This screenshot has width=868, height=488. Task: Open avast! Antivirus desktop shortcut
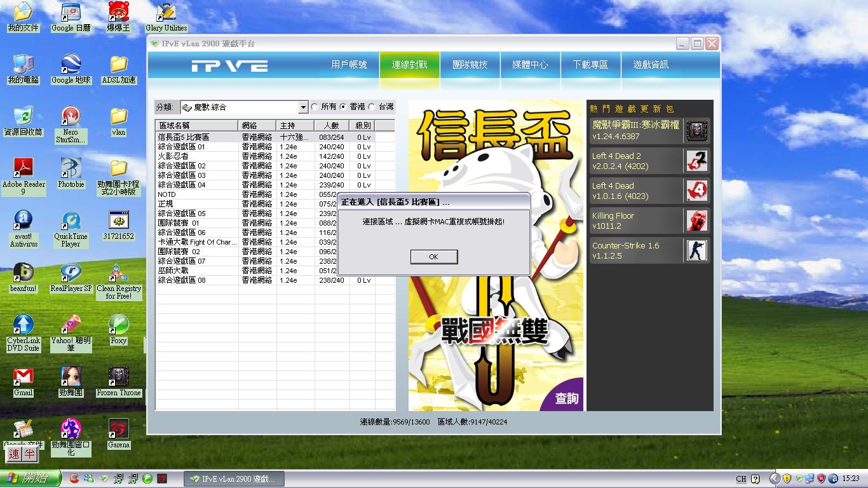(x=24, y=221)
